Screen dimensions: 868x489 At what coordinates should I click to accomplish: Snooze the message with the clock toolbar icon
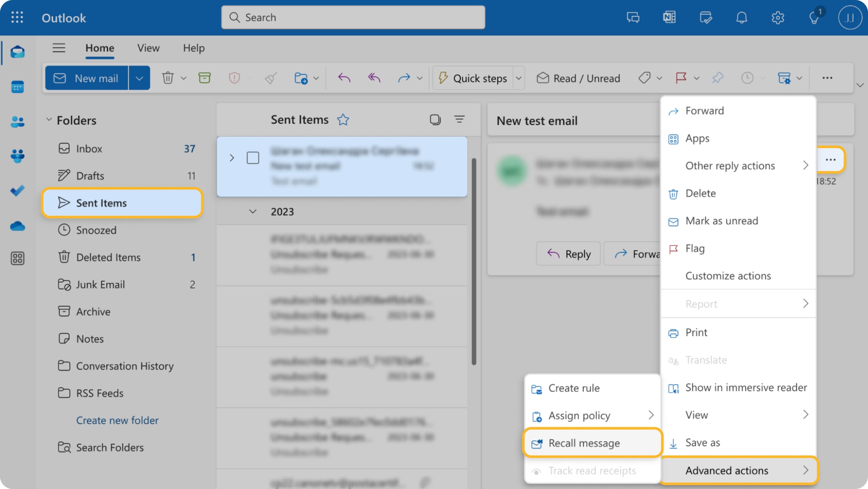tap(747, 78)
